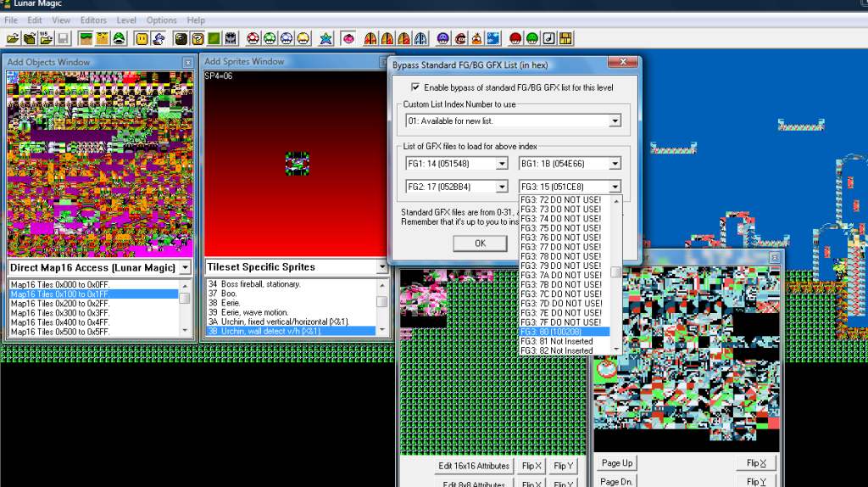Click the open level number 105 icon
Screen dimensions: 868x487
(47, 39)
